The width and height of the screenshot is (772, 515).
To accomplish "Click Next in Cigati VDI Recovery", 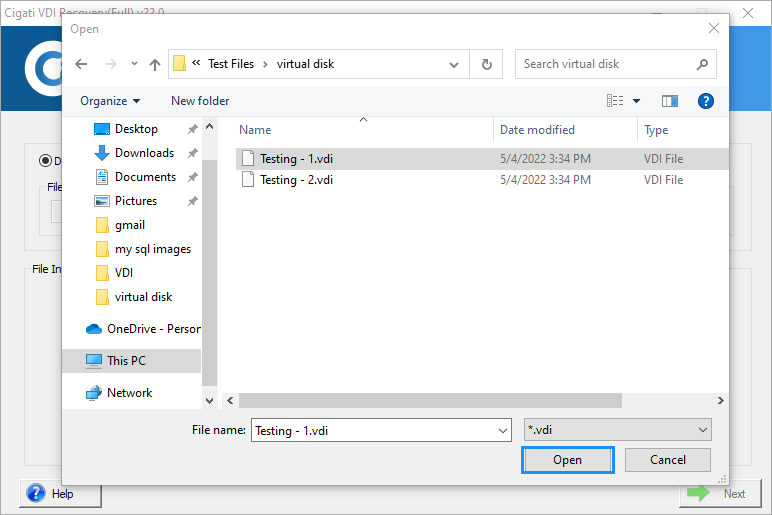I will pos(720,493).
